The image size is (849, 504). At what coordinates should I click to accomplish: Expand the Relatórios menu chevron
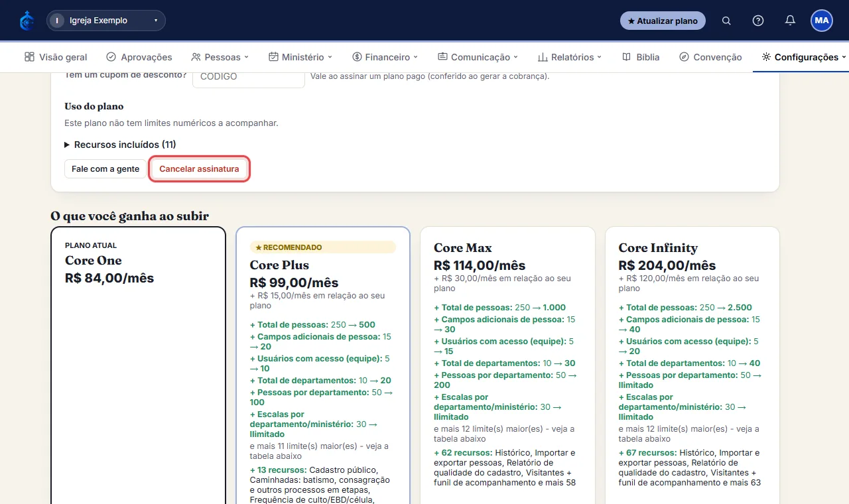pos(600,57)
